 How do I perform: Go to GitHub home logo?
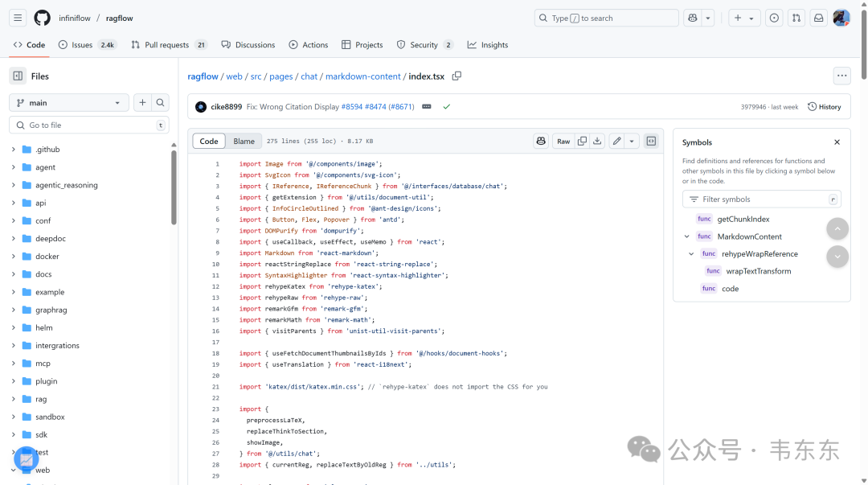[42, 18]
